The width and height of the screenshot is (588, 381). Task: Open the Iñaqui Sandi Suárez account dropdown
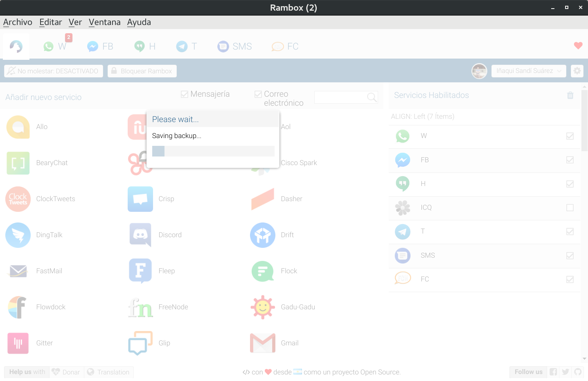[529, 71]
